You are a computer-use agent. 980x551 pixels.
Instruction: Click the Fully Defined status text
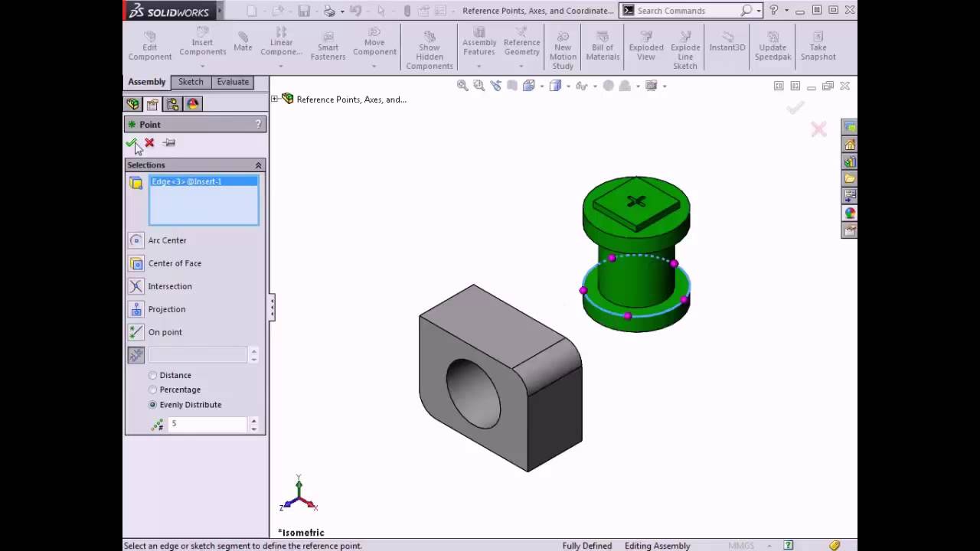(587, 546)
